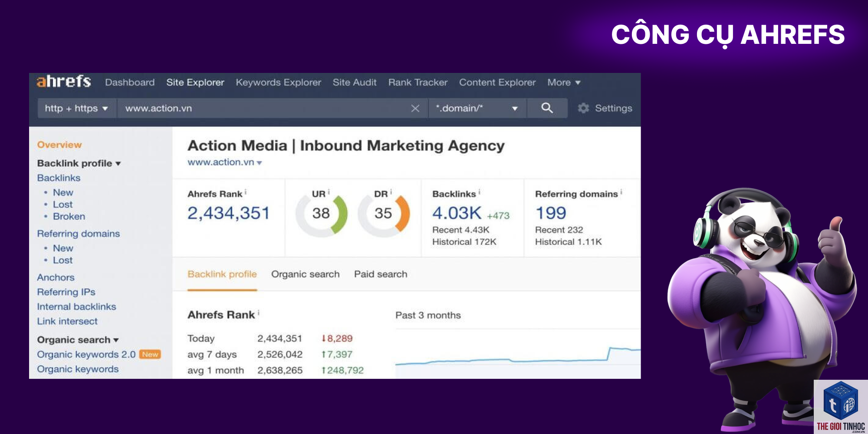Screen dimensions: 868x434
Task: Open Lost under Backlinks
Action: pos(63,204)
